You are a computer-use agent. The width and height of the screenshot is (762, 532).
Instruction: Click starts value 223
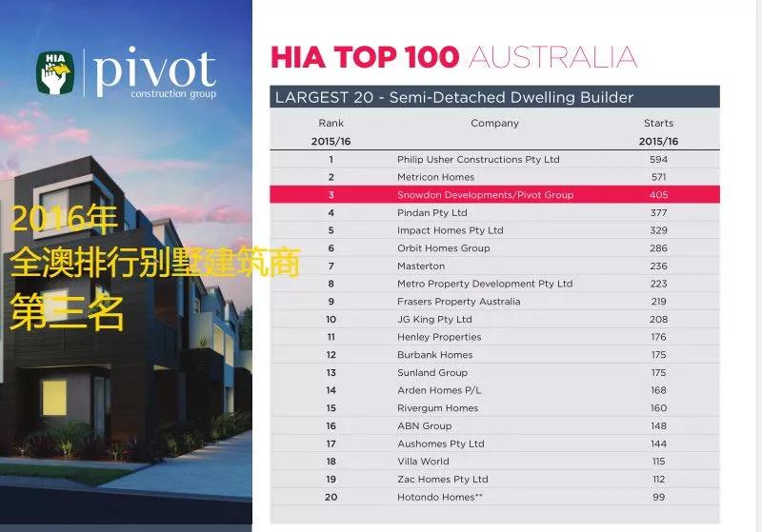pos(658,284)
